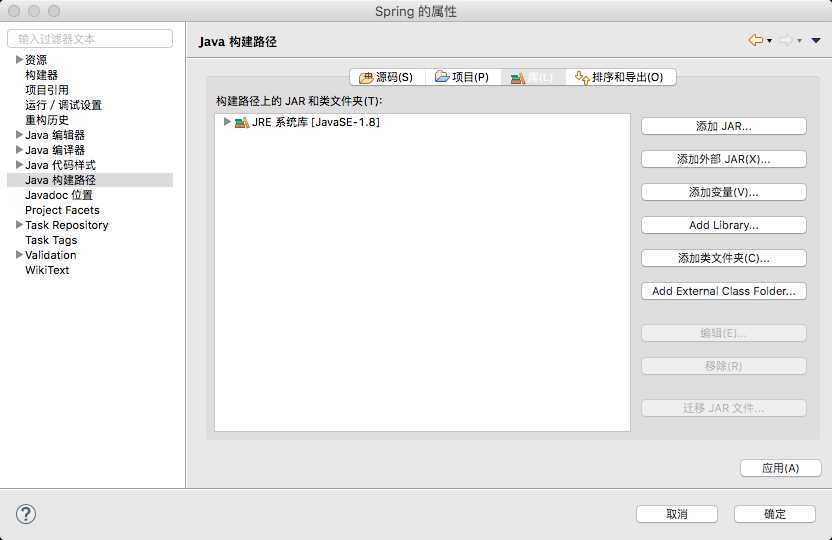Expand the Java 编译器 tree node
832x540 pixels.
click(19, 150)
